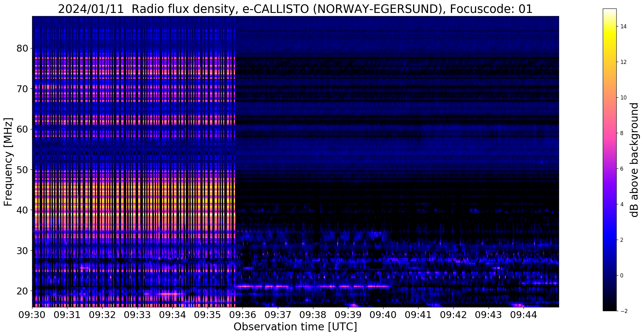The height and width of the screenshot is (336, 644).
Task: Click the colorbar tick label 0
Action: [x=622, y=276]
